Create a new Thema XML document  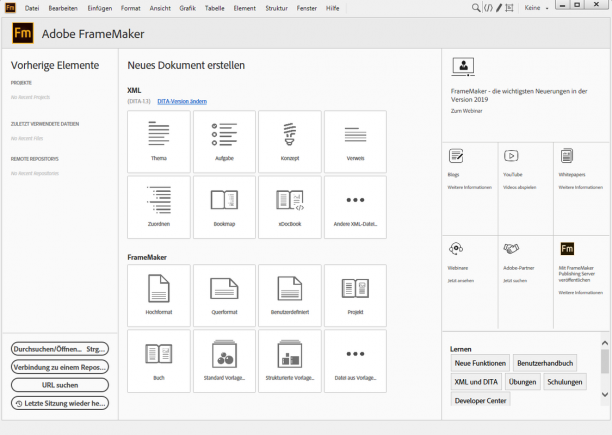[x=159, y=141]
